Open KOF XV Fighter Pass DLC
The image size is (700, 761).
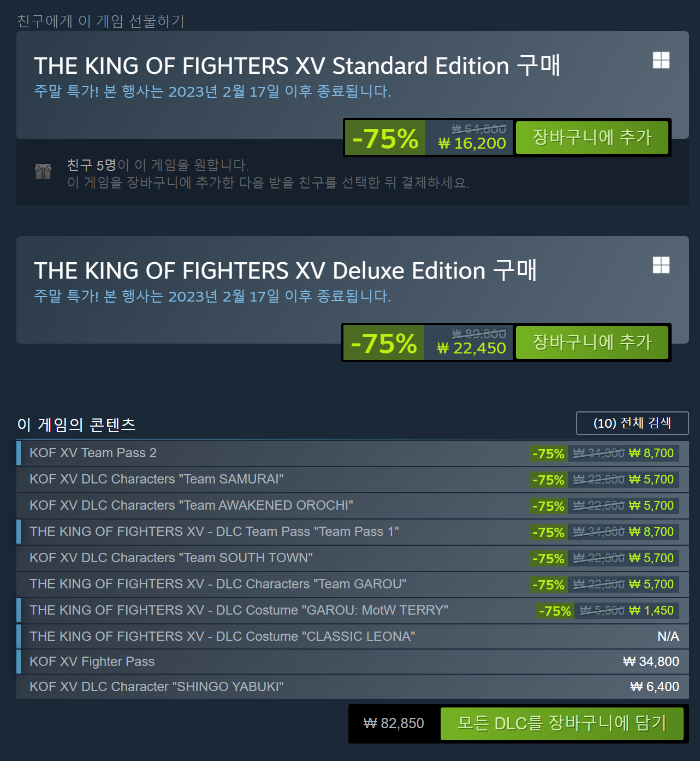(x=92, y=662)
